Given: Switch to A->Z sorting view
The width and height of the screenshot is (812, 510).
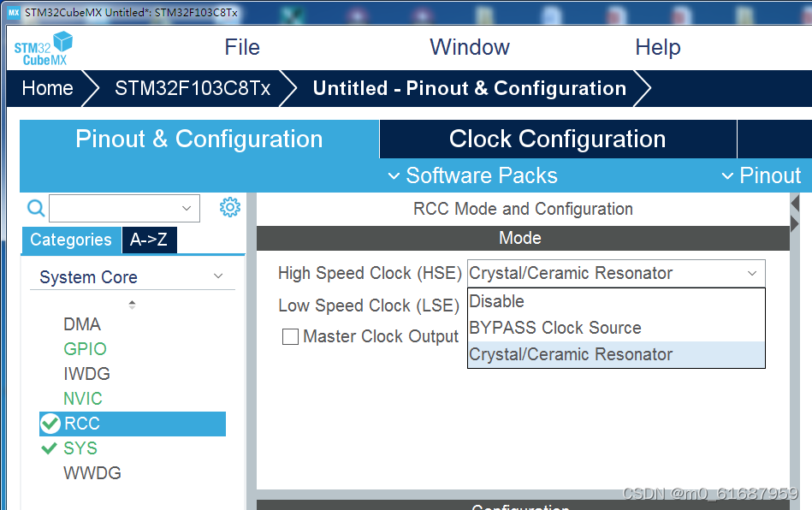Looking at the screenshot, I should (x=149, y=240).
